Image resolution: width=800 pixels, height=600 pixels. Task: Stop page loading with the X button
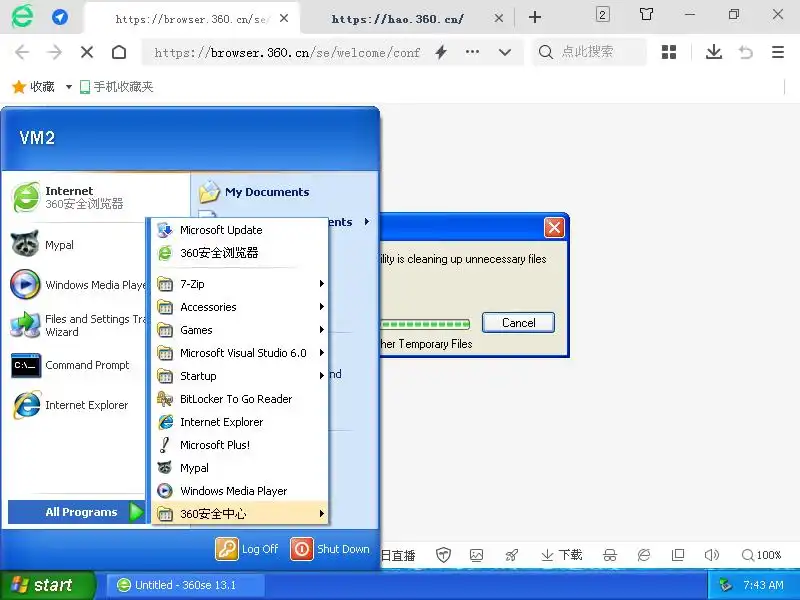coord(87,52)
